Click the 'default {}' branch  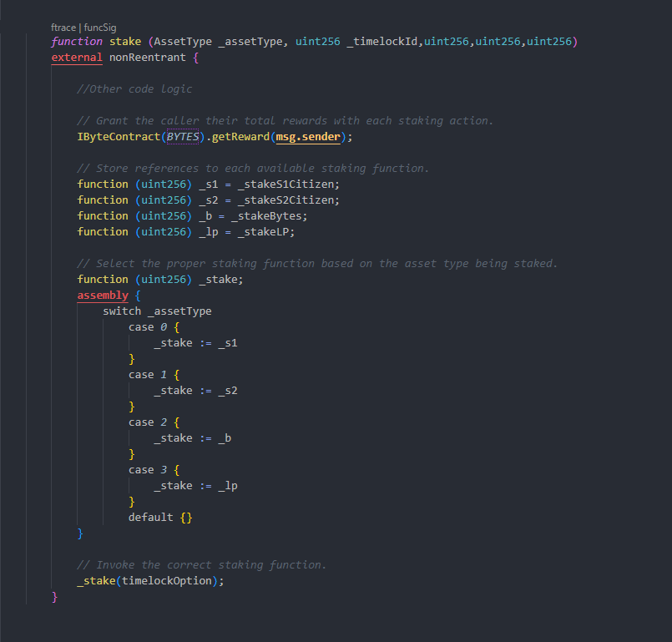160,518
